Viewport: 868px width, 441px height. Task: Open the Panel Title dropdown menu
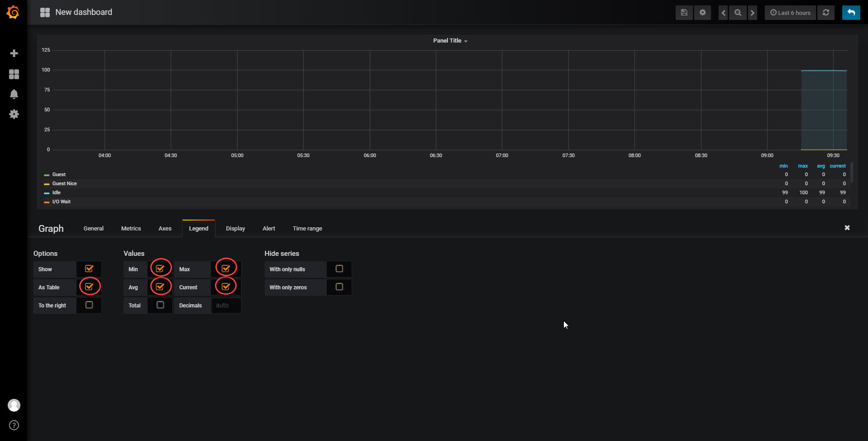[450, 41]
